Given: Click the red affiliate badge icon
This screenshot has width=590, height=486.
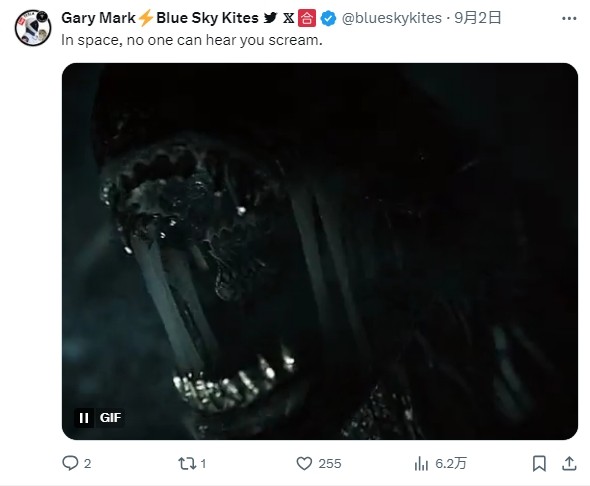Looking at the screenshot, I should pyautogui.click(x=307, y=18).
